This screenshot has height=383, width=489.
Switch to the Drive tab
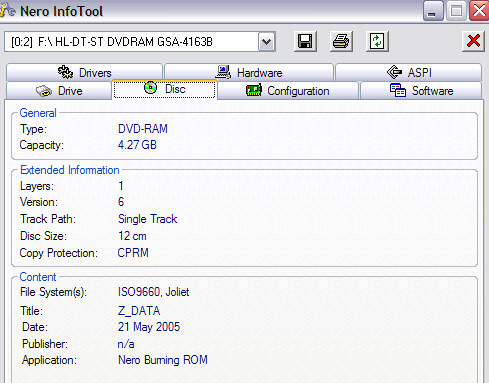(59, 91)
